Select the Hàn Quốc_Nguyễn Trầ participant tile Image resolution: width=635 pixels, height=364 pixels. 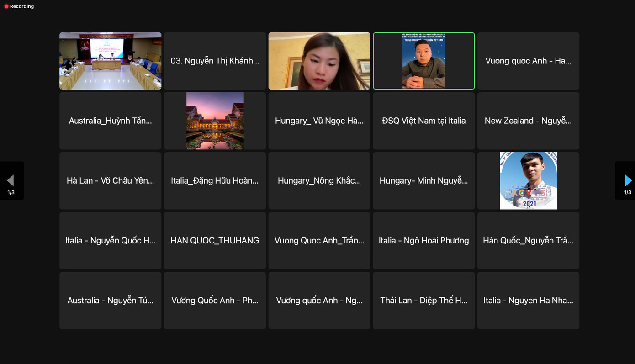[528, 240]
